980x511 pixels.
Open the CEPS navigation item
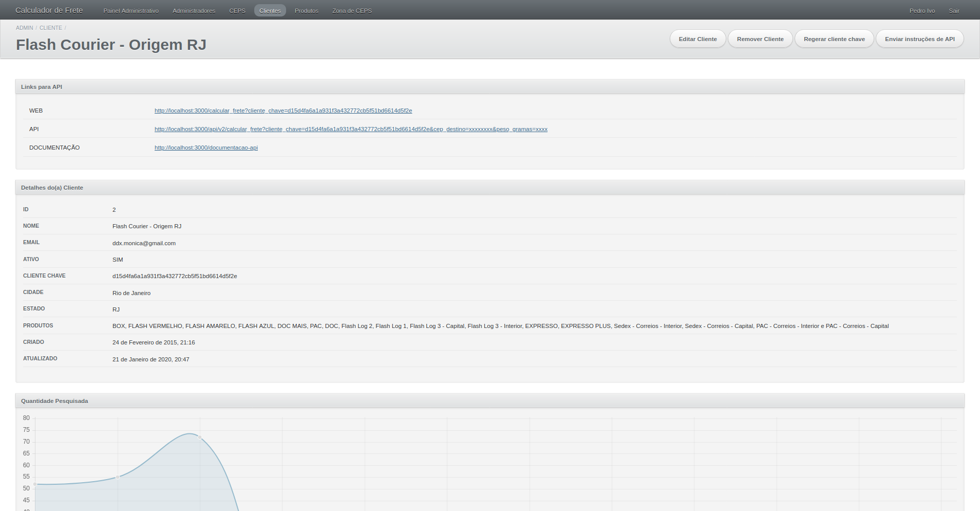(237, 11)
